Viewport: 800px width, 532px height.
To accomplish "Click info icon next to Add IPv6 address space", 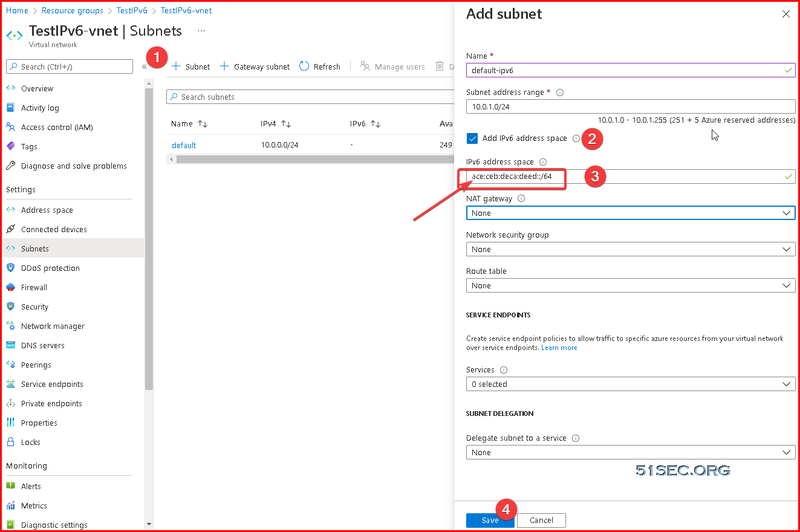I will tap(576, 138).
